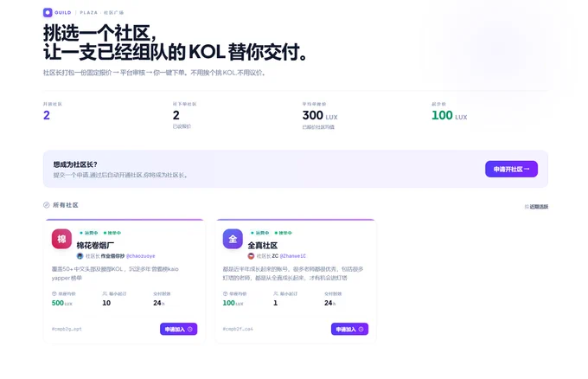
Task: Click the price icon above 500 LUX
Action: [x=54, y=294]
